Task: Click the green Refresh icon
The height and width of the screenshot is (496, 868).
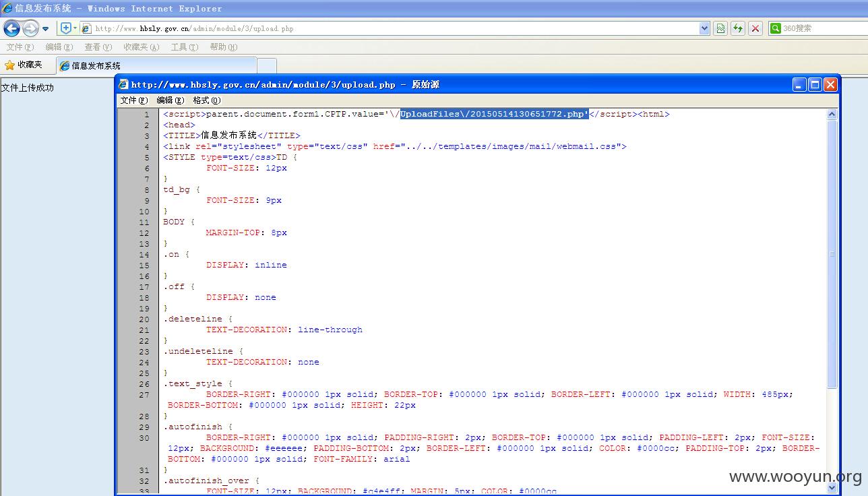Action: click(x=738, y=28)
